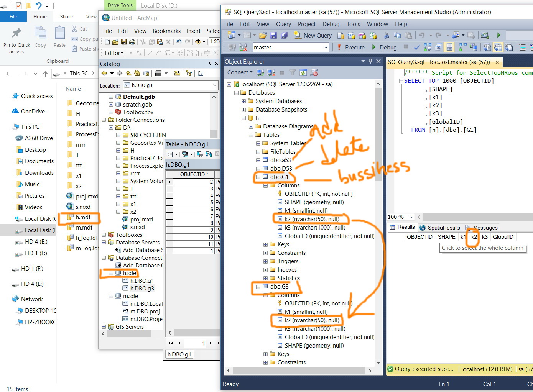Select h.DBO.g1 under h.sde in Catalog
The width and height of the screenshot is (533, 392).
142,281
